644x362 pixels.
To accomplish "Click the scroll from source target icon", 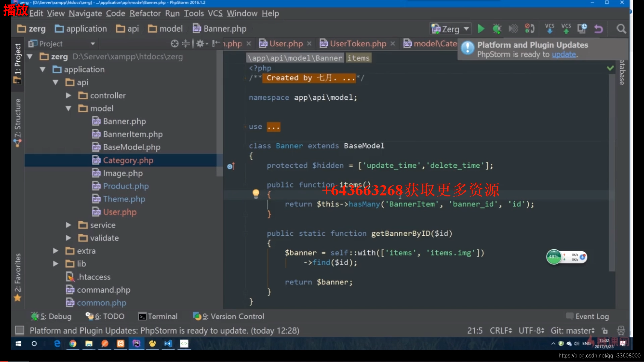I will tap(174, 44).
